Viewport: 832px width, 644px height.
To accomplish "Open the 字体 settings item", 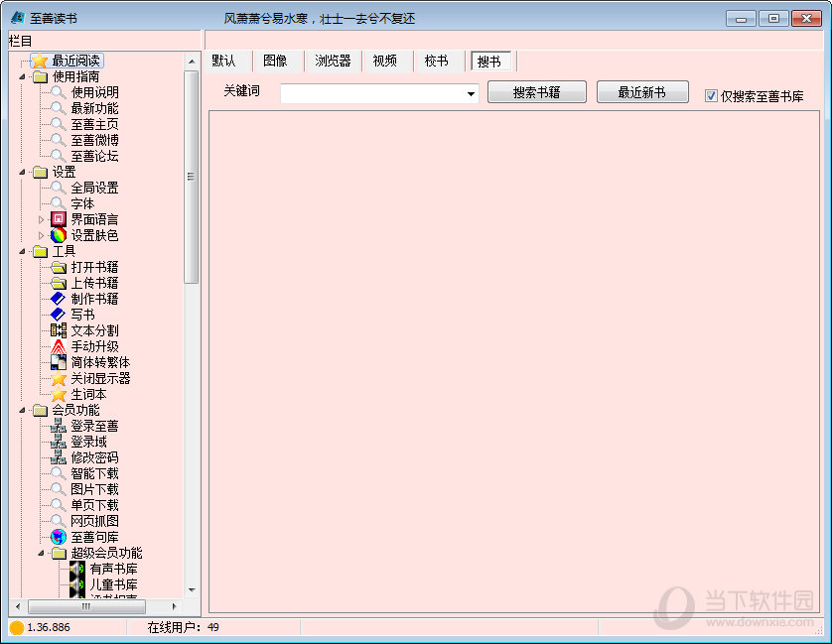I will point(82,203).
